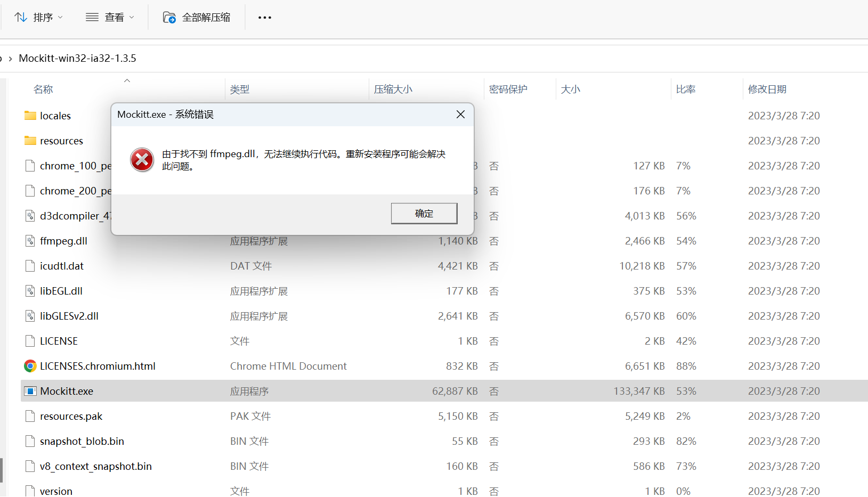Select the LICENSE file icon
This screenshot has width=868, height=497.
pyautogui.click(x=30, y=341)
